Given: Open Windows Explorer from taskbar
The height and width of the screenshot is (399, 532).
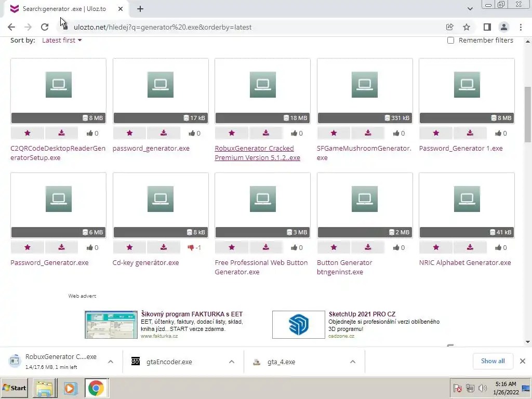Looking at the screenshot, I should click(45, 388).
